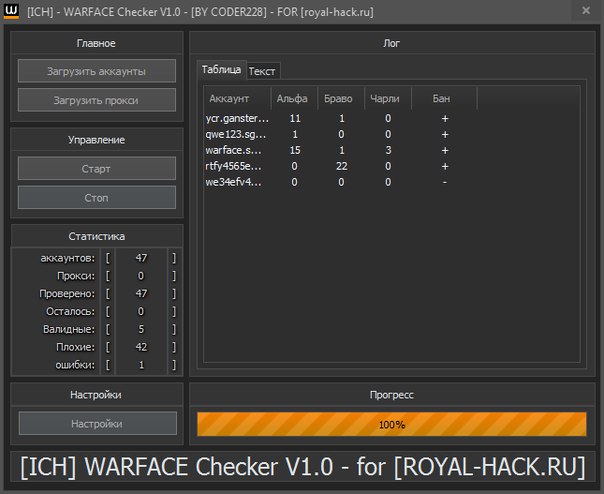Sort by the Аккаунт column header

click(237, 99)
